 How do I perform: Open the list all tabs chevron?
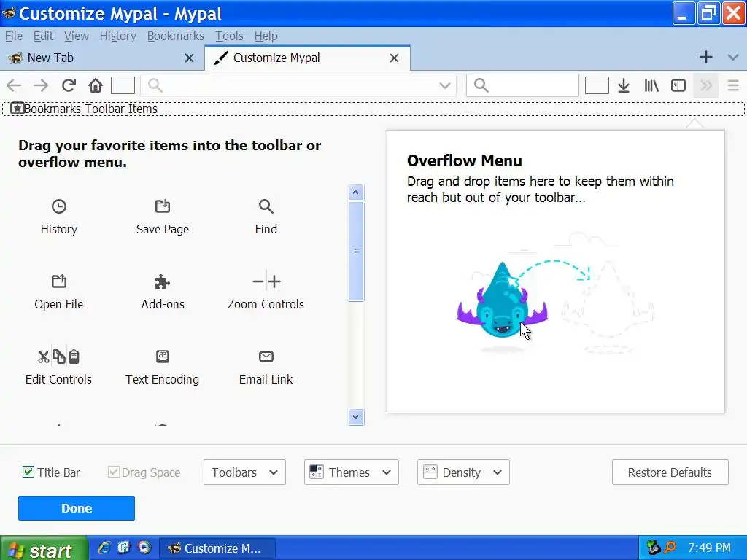point(733,58)
